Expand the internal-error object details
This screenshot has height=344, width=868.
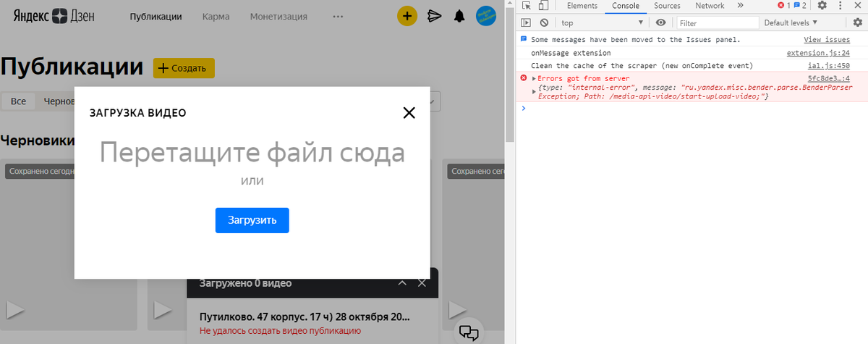click(x=534, y=91)
